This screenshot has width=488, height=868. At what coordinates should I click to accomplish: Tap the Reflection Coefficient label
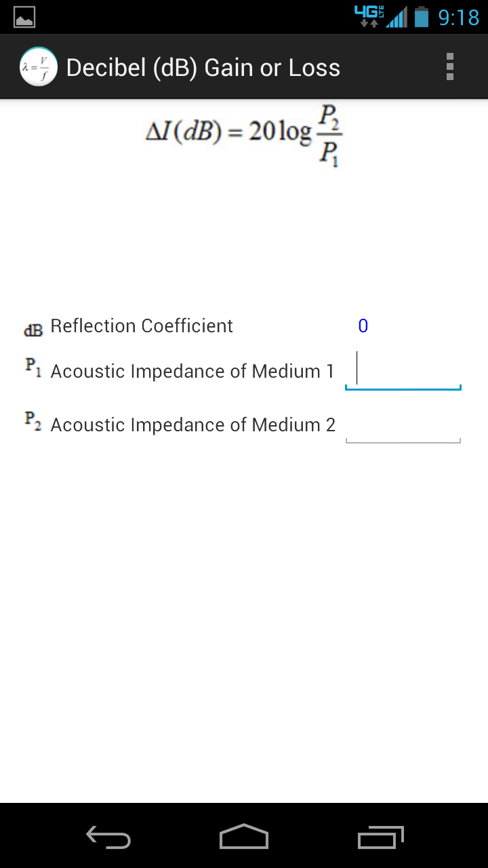tap(142, 326)
